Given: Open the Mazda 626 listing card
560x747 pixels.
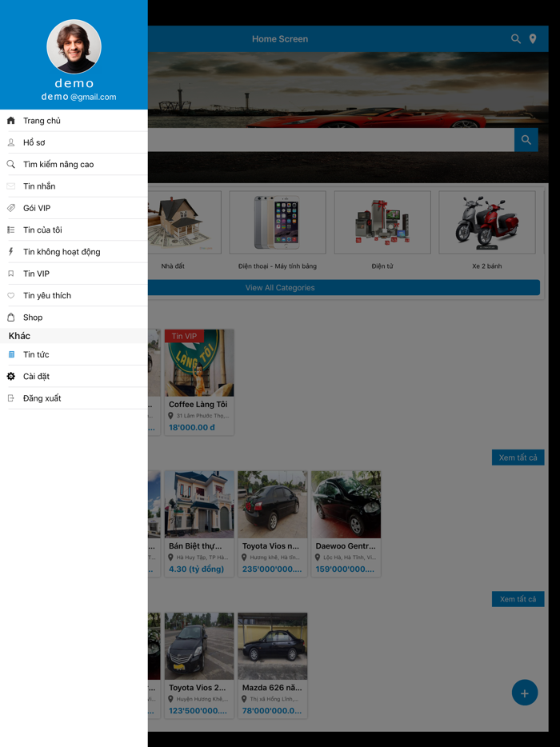Looking at the screenshot, I should click(x=273, y=665).
